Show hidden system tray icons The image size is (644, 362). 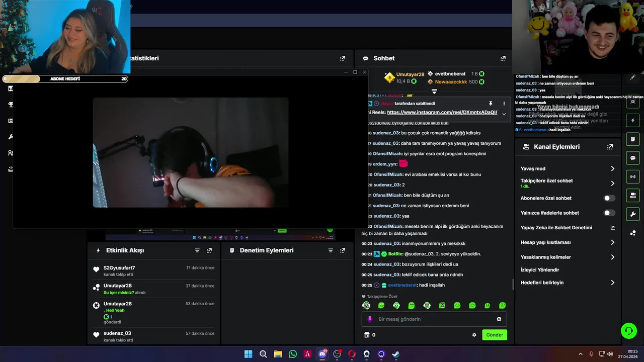coord(580,354)
